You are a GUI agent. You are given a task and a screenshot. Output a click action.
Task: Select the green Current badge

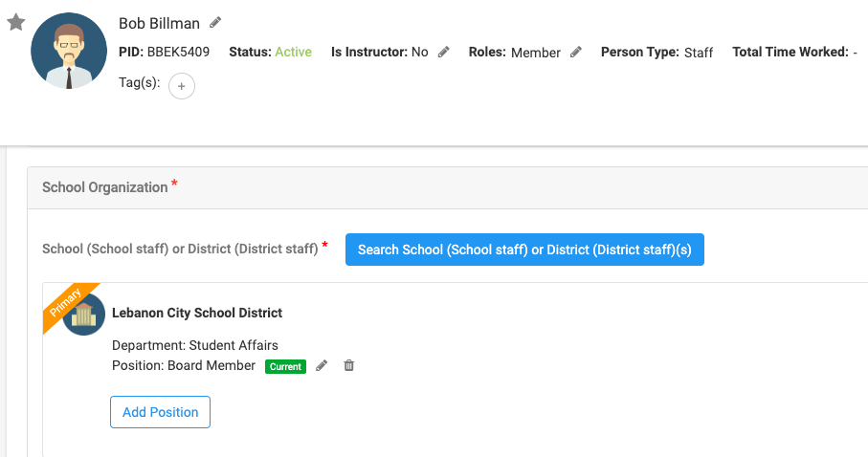pos(285,366)
